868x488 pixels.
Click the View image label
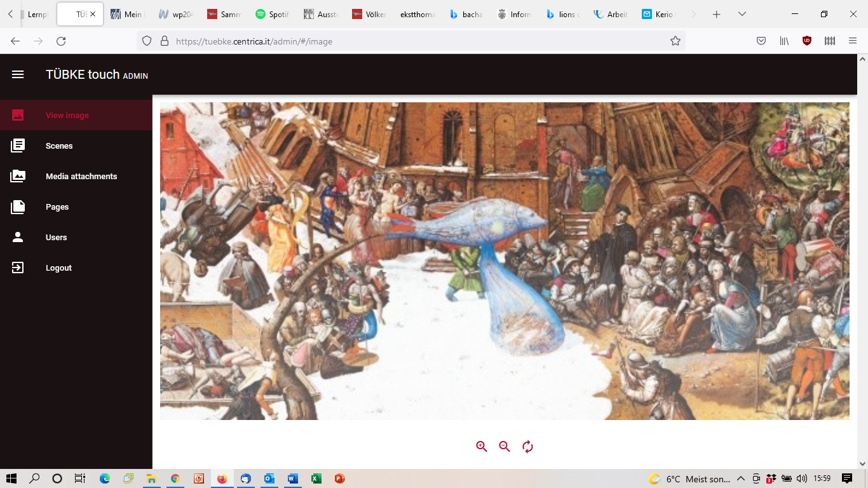(67, 116)
